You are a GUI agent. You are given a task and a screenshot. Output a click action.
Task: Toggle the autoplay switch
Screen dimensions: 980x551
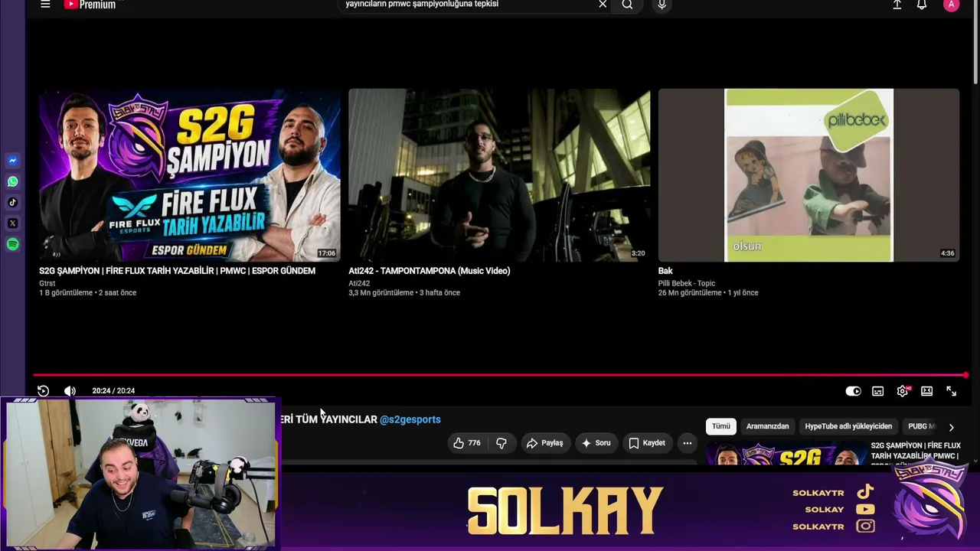tap(853, 391)
